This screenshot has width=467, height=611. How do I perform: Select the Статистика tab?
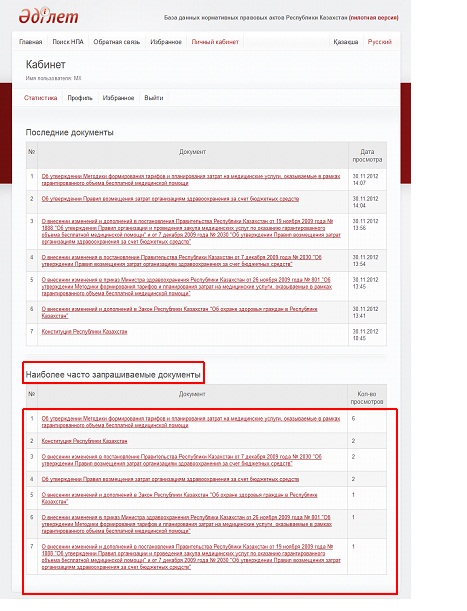[41, 98]
